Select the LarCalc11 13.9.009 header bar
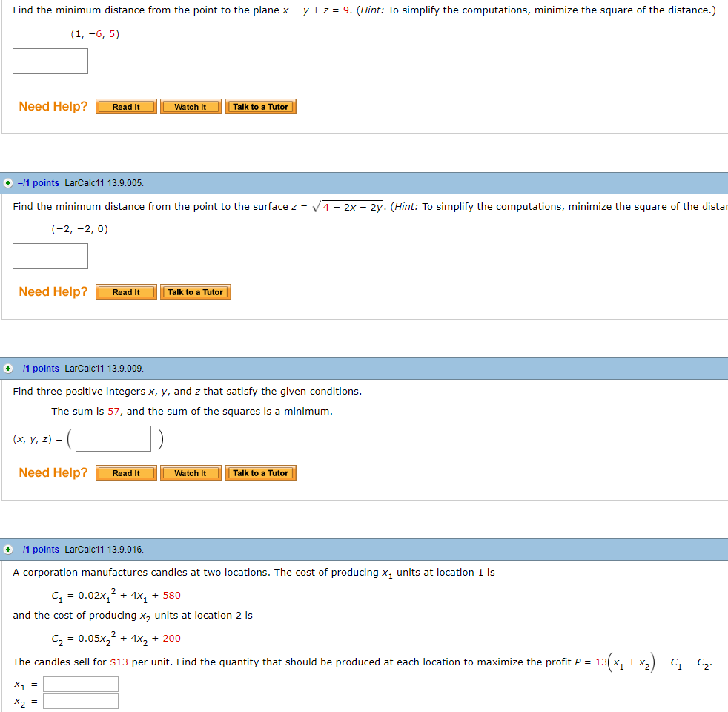This screenshot has height=712, width=728. click(371, 368)
